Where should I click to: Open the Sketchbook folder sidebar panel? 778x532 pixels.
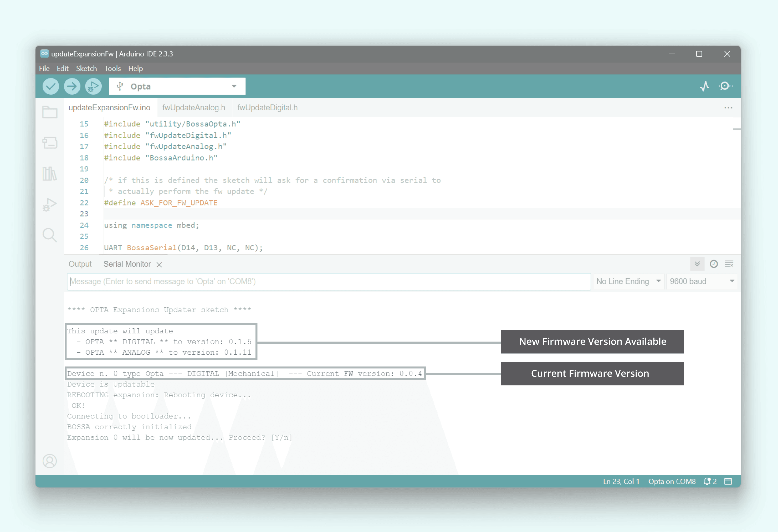coord(50,112)
